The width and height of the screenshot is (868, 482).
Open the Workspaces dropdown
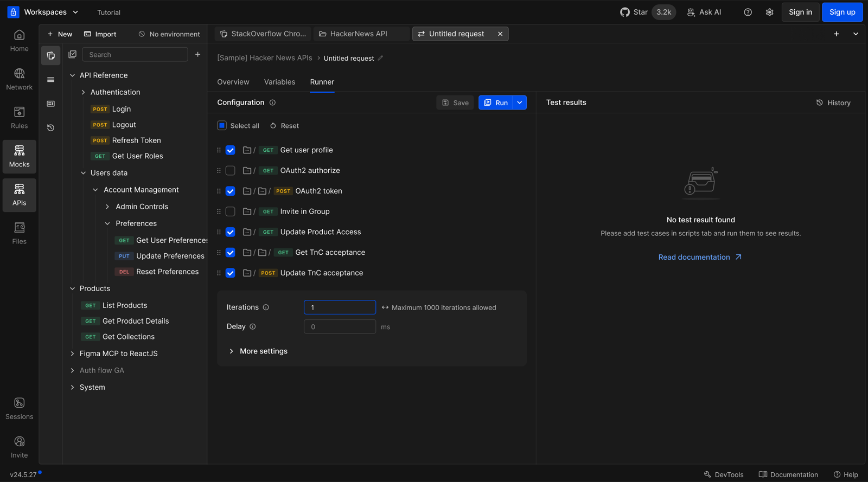(x=51, y=12)
